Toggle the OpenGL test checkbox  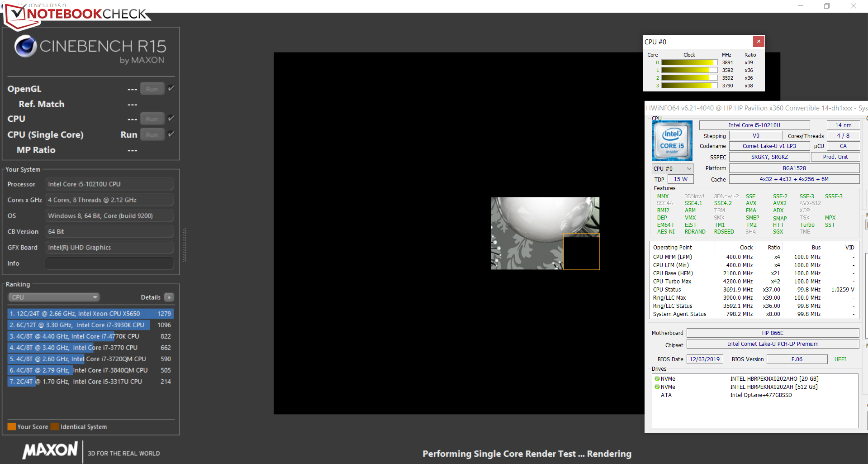171,88
